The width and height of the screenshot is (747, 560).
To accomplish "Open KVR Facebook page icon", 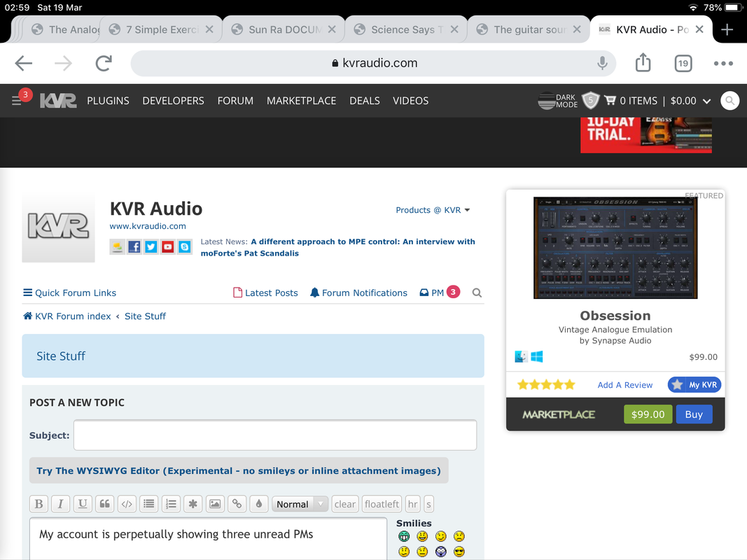I will click(134, 246).
